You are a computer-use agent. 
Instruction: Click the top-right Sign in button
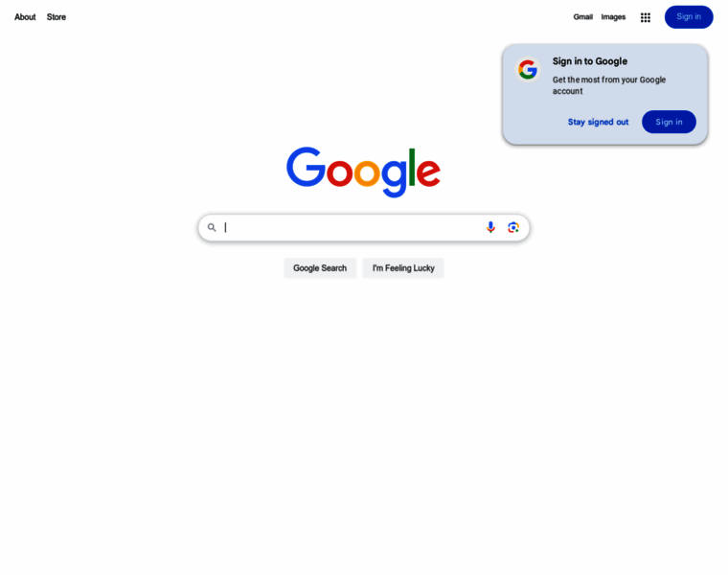click(x=689, y=16)
